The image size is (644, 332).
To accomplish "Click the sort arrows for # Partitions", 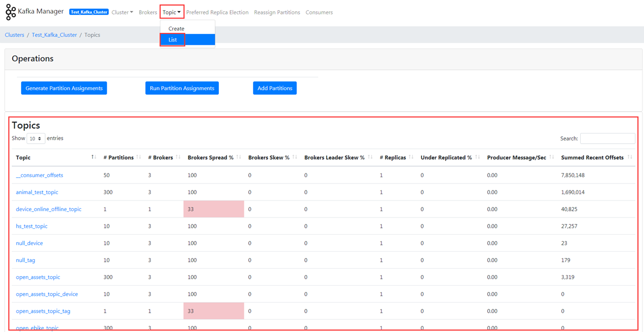I will pyautogui.click(x=139, y=157).
